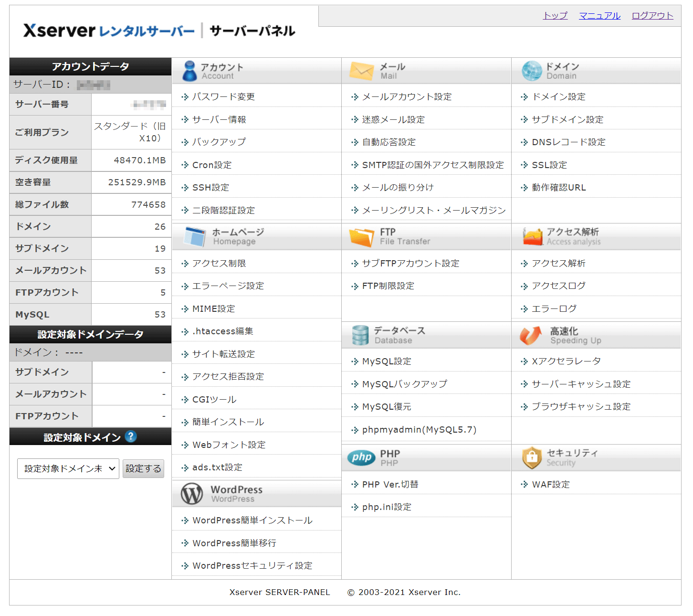Open サブドメイン設定
This screenshot has height=616, width=693.
pyautogui.click(x=568, y=119)
